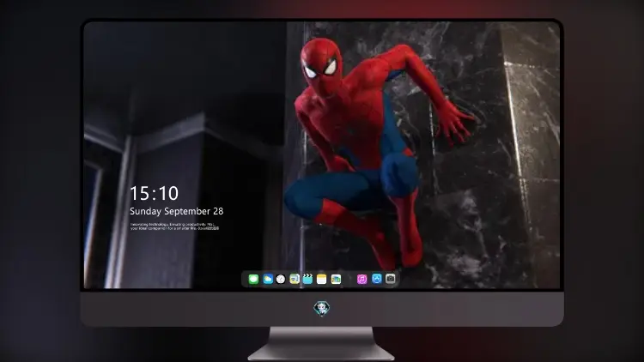This screenshot has height=362, width=644.
Task: Open the Weather app in dock
Action: (268, 279)
